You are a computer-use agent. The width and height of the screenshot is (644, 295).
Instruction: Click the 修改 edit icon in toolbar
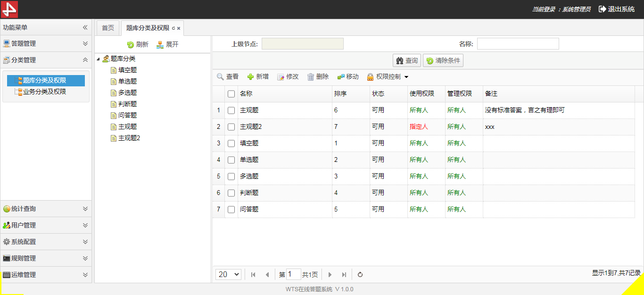click(x=281, y=77)
